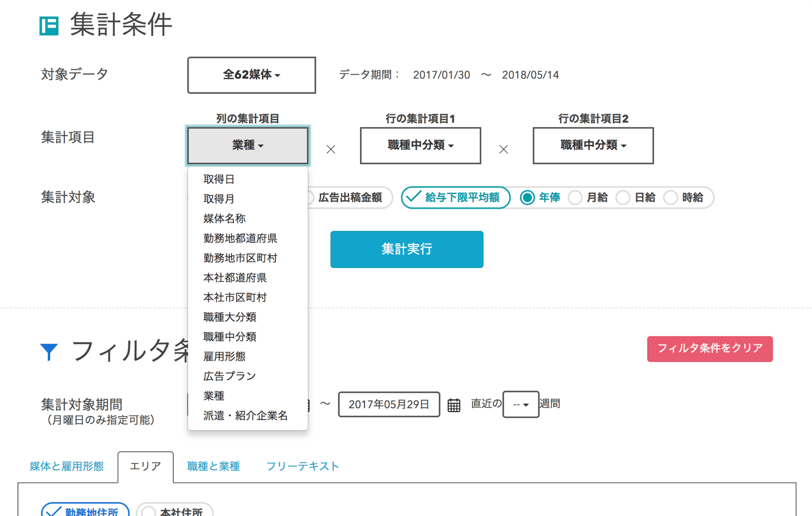Switch to the エリア tab

click(x=145, y=467)
